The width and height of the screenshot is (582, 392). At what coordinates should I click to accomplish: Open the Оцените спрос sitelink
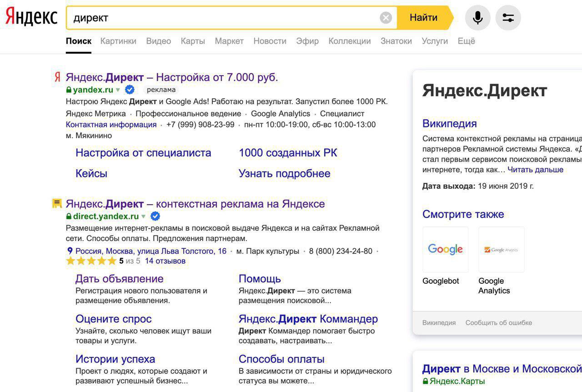pyautogui.click(x=114, y=319)
